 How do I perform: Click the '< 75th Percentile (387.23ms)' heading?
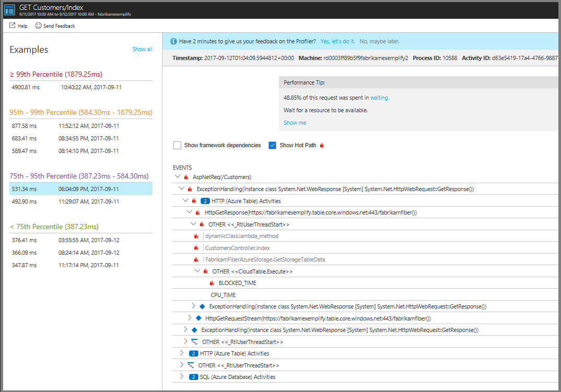[x=54, y=227]
